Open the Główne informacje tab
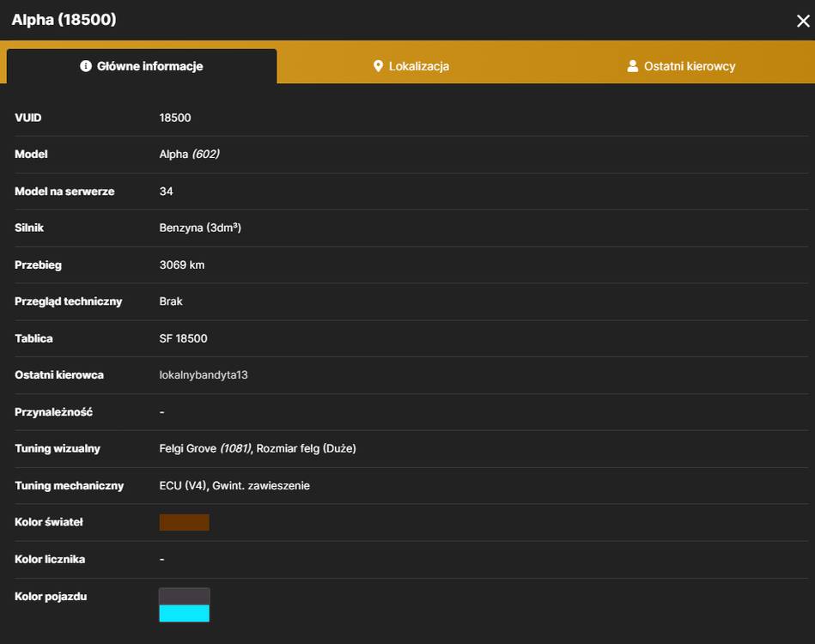The height and width of the screenshot is (644, 815). tap(142, 66)
